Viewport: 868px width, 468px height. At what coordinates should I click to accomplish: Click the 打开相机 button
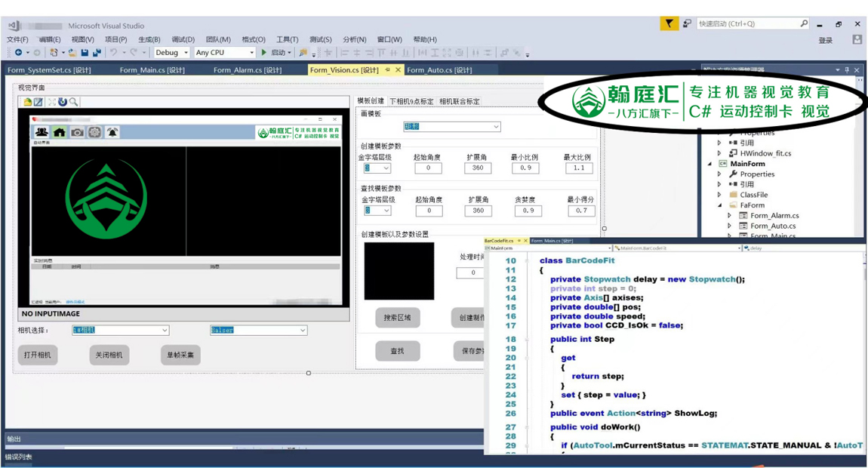pyautogui.click(x=37, y=355)
